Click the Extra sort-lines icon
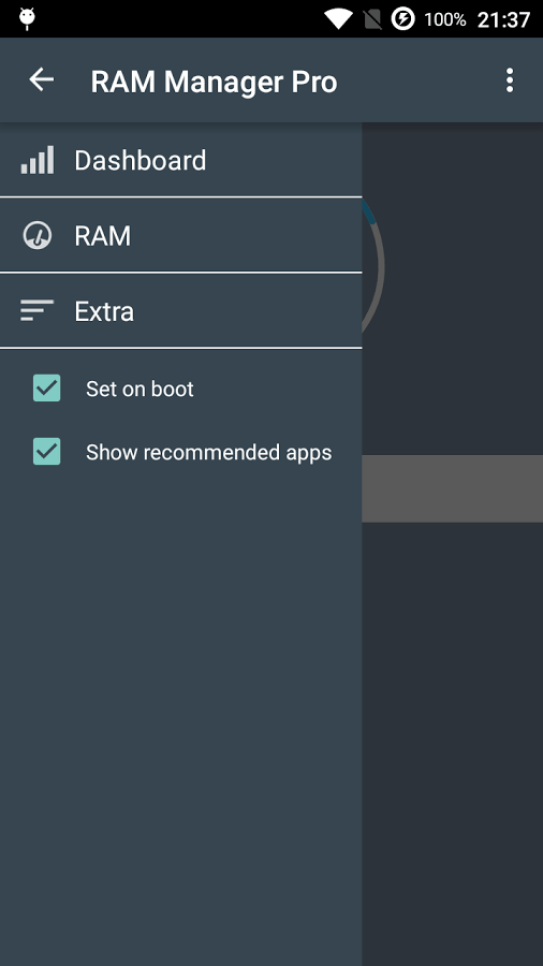 (x=37, y=310)
